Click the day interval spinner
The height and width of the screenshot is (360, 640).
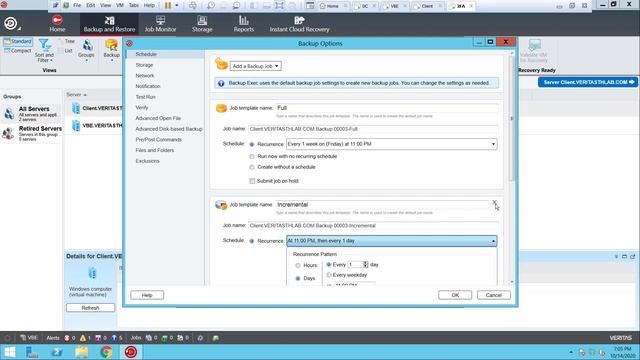(365, 264)
